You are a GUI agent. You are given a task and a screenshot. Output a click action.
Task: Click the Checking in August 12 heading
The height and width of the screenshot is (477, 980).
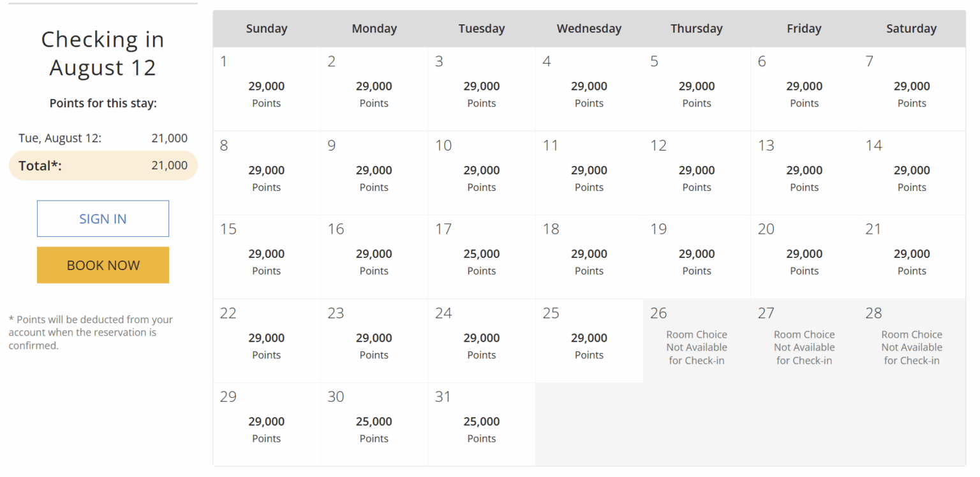[x=103, y=53]
